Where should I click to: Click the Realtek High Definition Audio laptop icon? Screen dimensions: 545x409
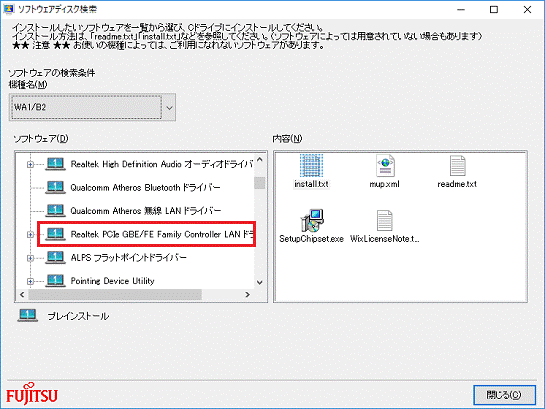(55, 164)
